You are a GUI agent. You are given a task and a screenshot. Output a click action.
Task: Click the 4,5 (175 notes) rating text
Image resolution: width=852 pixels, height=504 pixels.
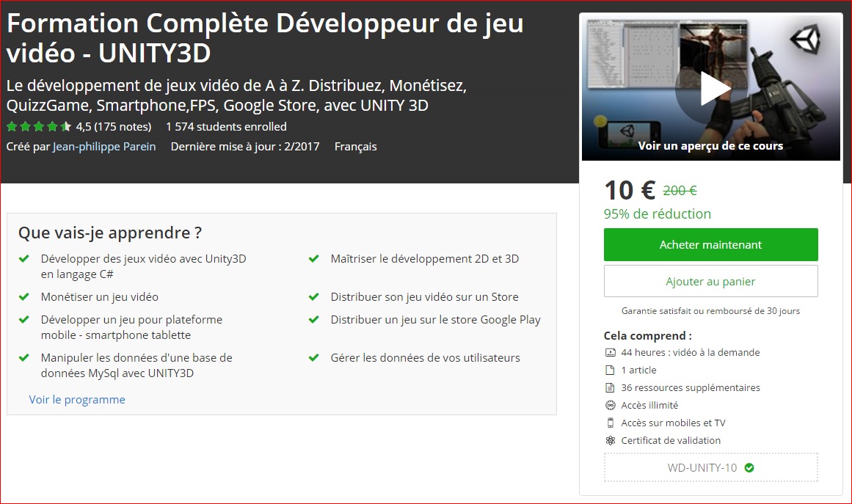coord(114,126)
